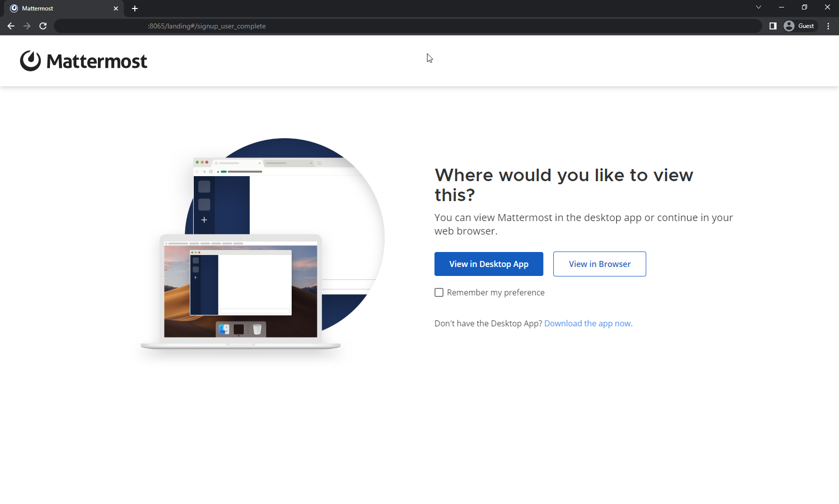The width and height of the screenshot is (839, 504).
Task: Open the browser three-dot menu
Action: [828, 26]
